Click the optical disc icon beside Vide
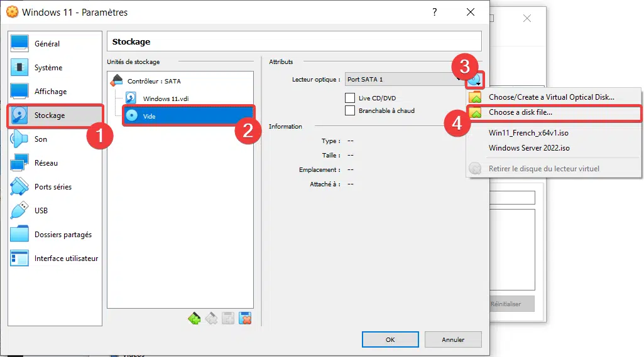Viewport: 644px width, 357px height. pos(131,115)
